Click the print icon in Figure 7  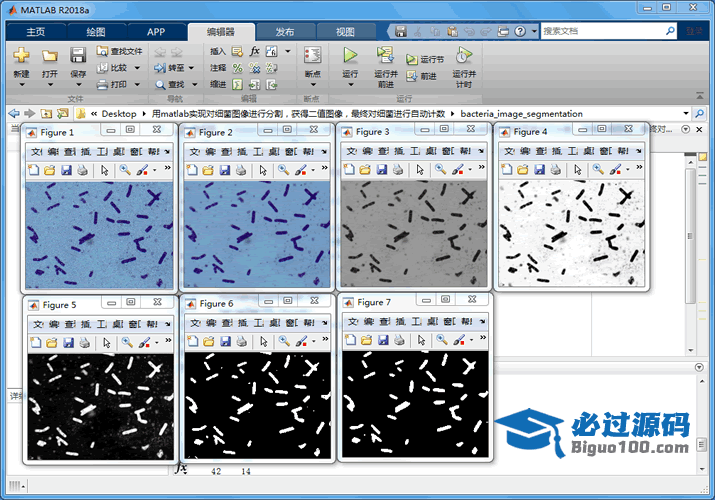(399, 340)
